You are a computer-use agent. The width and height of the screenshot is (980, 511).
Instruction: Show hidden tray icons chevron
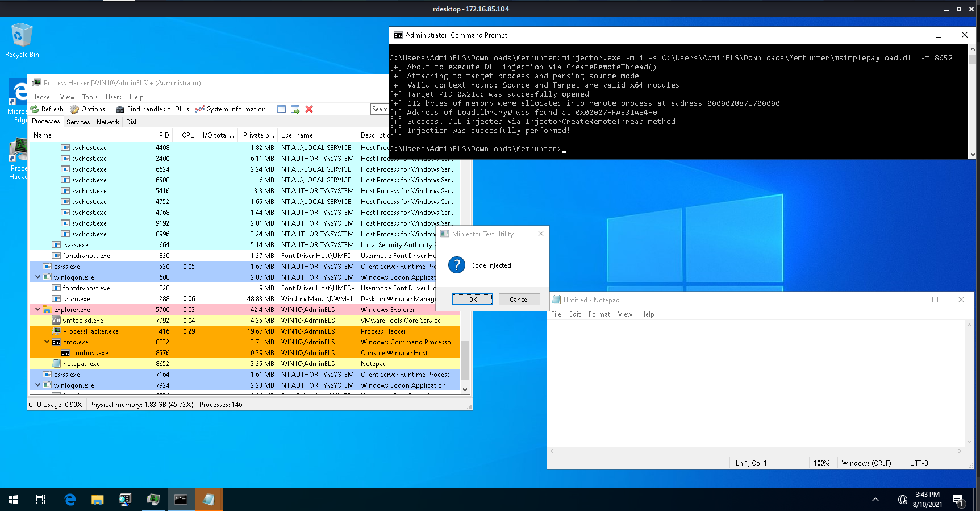875,500
